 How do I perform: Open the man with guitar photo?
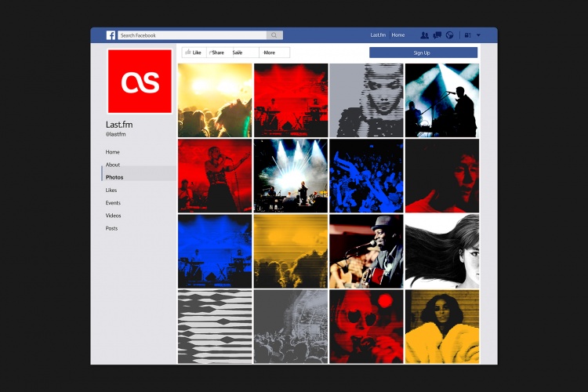(366, 252)
